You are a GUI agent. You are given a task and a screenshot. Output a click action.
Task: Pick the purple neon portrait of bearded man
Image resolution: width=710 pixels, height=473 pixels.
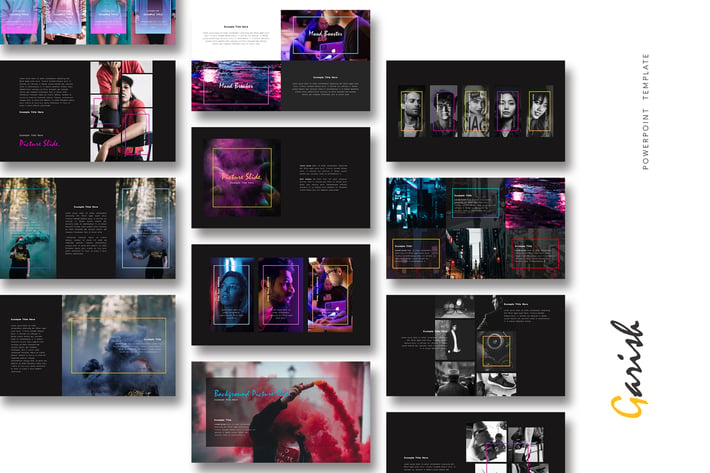[281, 295]
